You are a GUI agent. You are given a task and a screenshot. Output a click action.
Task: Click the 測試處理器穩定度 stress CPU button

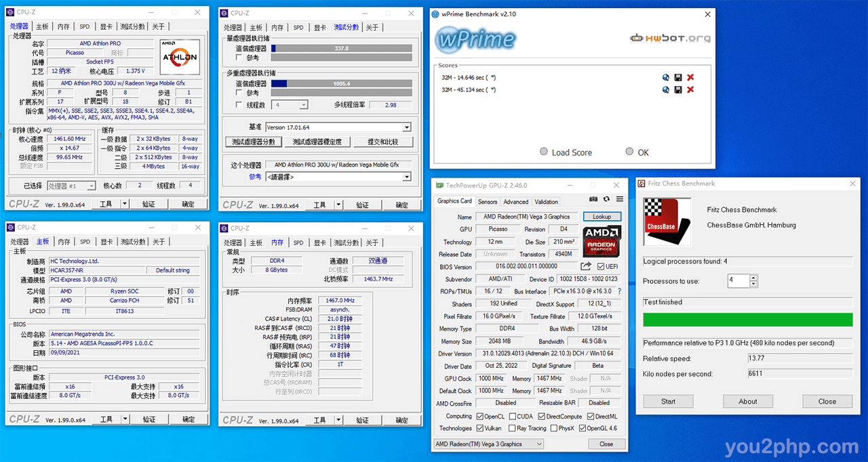317,142
